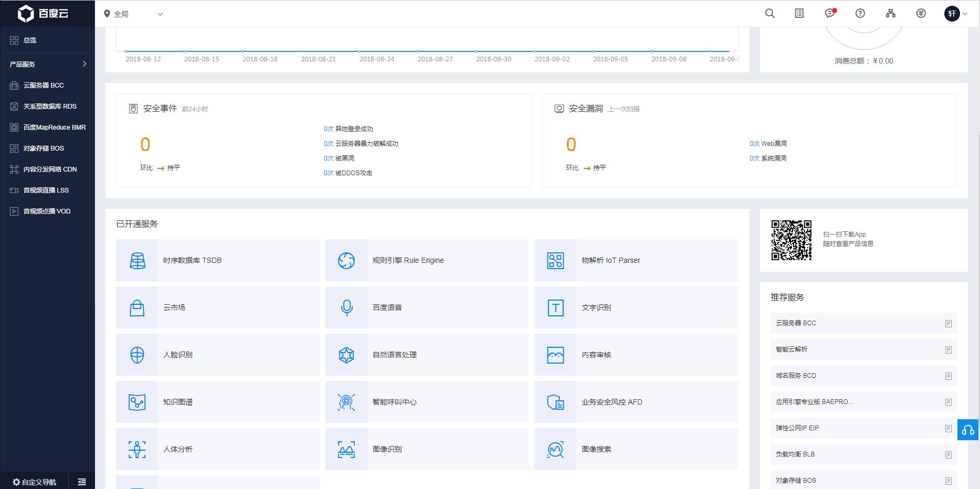Open document icon beside 智能云解析
This screenshot has height=489, width=980.
(948, 350)
